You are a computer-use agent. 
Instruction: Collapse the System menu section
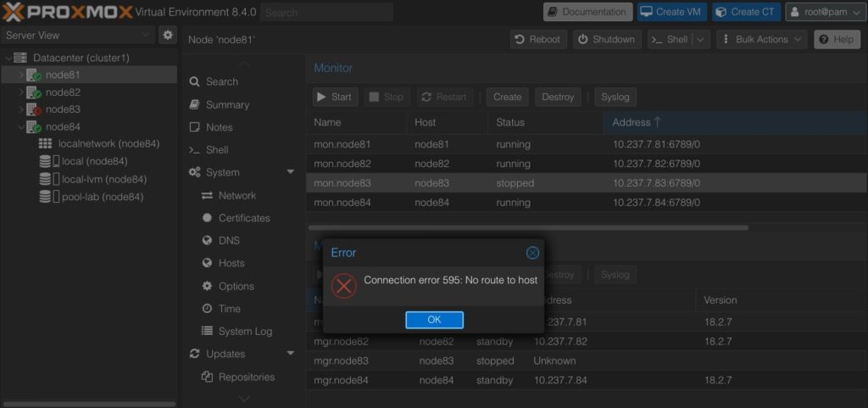point(290,172)
